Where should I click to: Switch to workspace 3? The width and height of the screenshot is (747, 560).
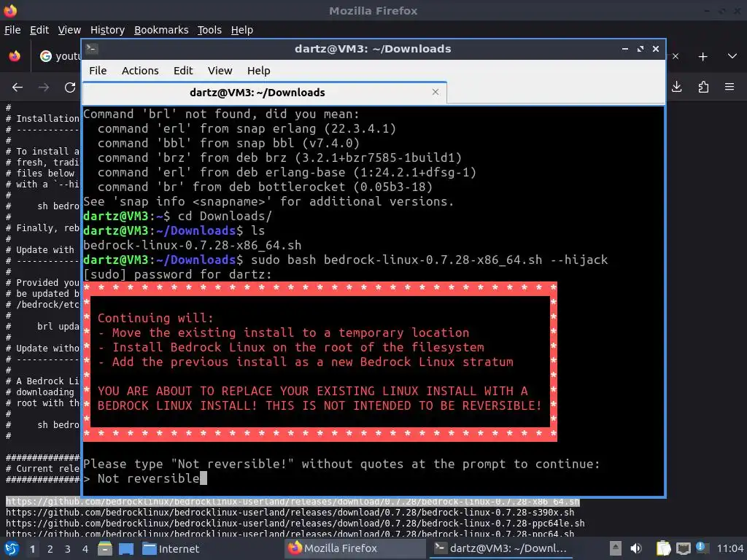(x=68, y=549)
